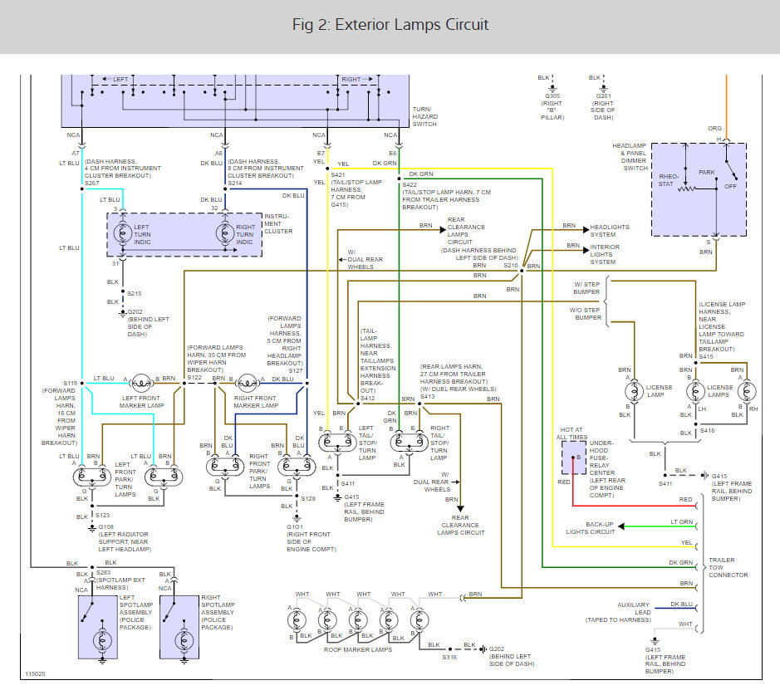Click the 'S316' splice label

(x=449, y=658)
